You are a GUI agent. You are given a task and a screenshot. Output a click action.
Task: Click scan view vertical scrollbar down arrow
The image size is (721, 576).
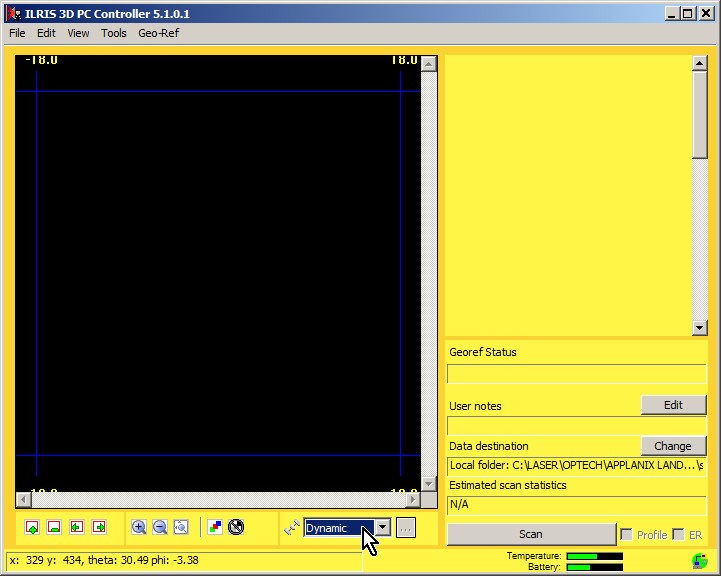[429, 484]
